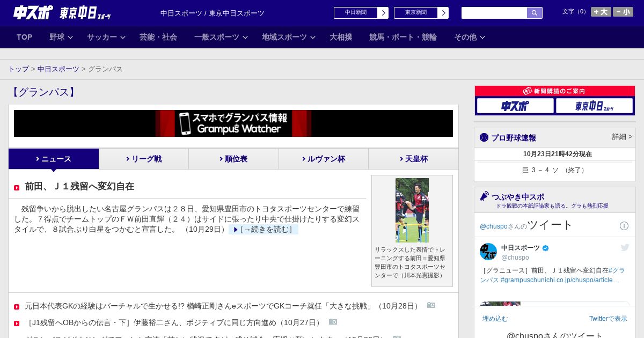This screenshot has height=338, width=644.
Task: Expand the サッカー navigation menu
Action: click(106, 37)
